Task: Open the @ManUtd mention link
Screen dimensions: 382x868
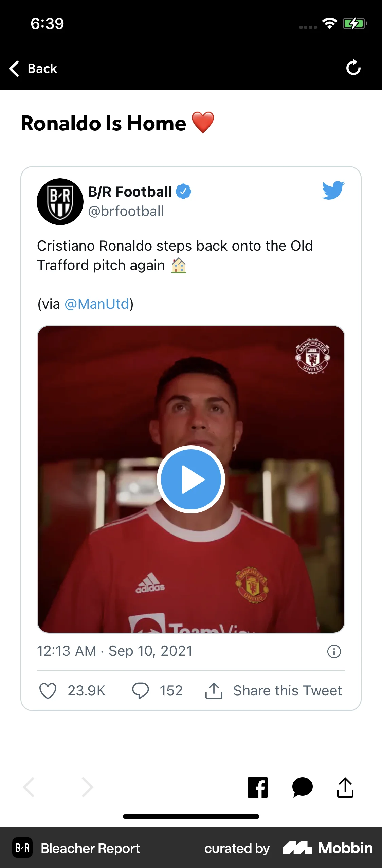Action: pyautogui.click(x=97, y=304)
